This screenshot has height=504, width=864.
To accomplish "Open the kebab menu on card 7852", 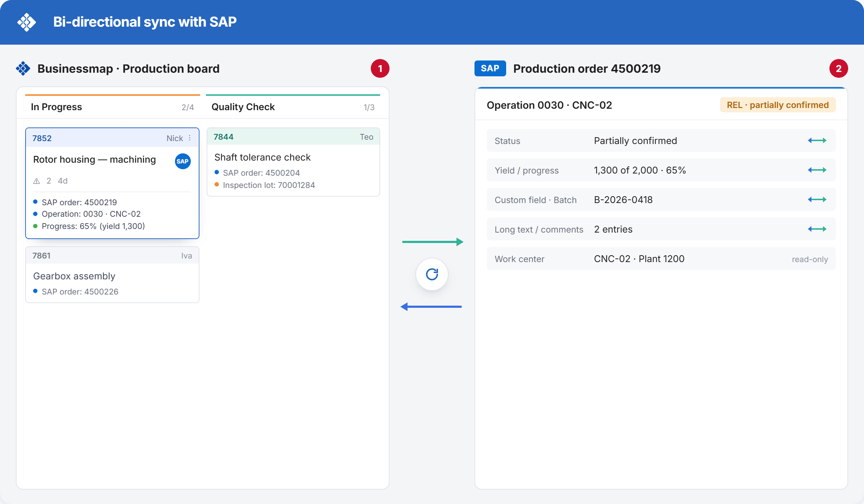I will tap(190, 138).
